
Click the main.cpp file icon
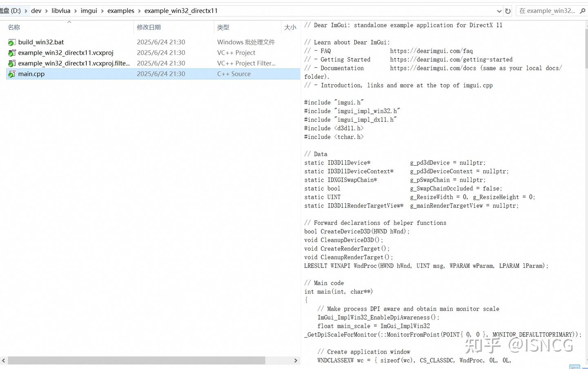(12, 74)
